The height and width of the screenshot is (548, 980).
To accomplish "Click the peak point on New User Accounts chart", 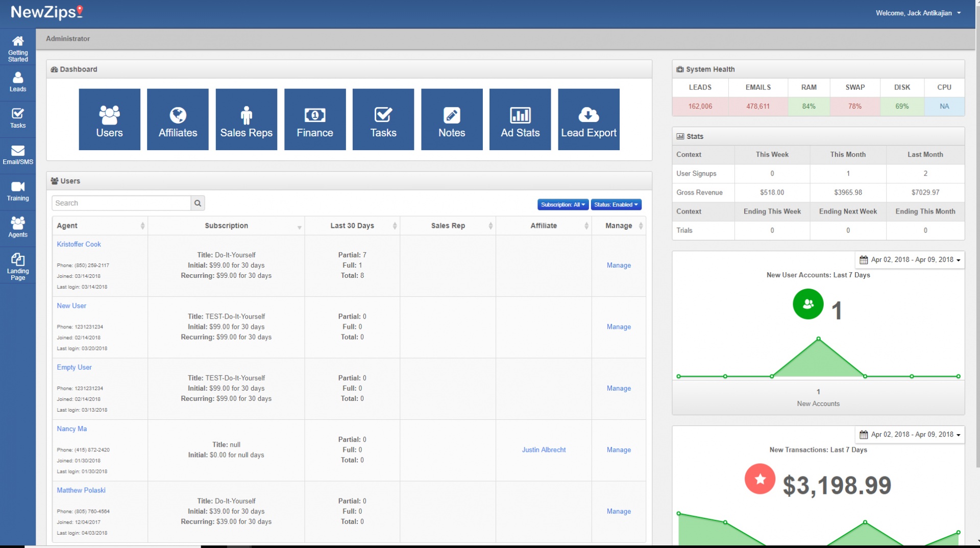I will 818,339.
